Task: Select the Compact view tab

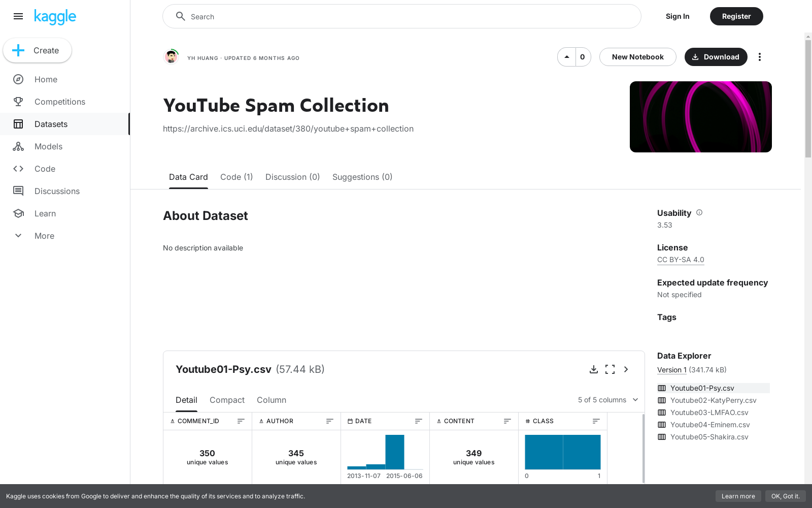Action: tap(227, 400)
